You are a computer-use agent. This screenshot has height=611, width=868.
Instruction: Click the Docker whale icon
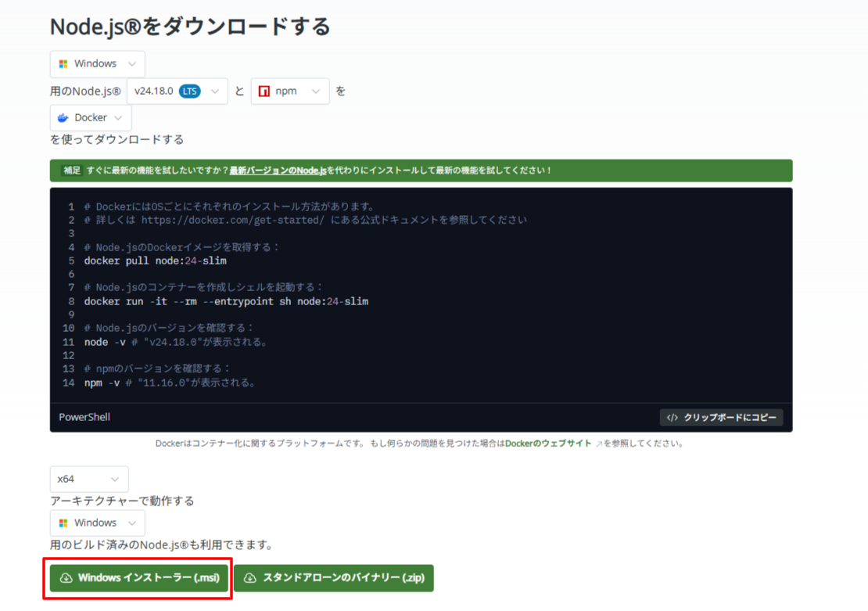pyautogui.click(x=63, y=117)
